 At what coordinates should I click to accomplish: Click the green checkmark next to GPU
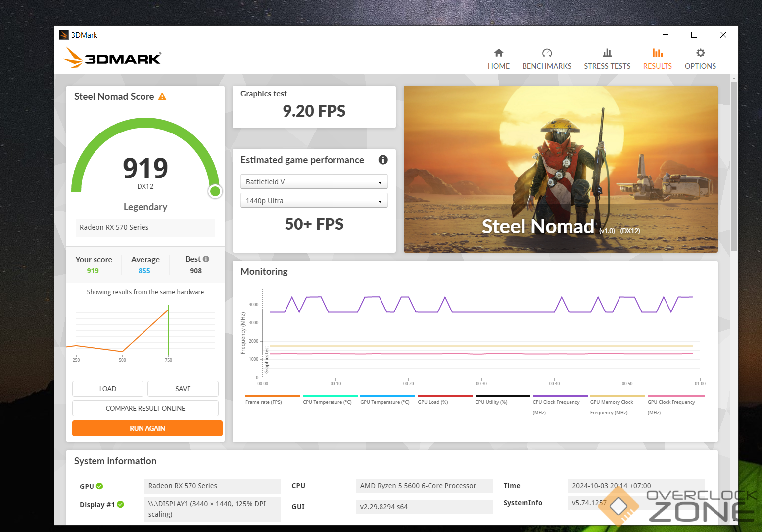(x=99, y=486)
